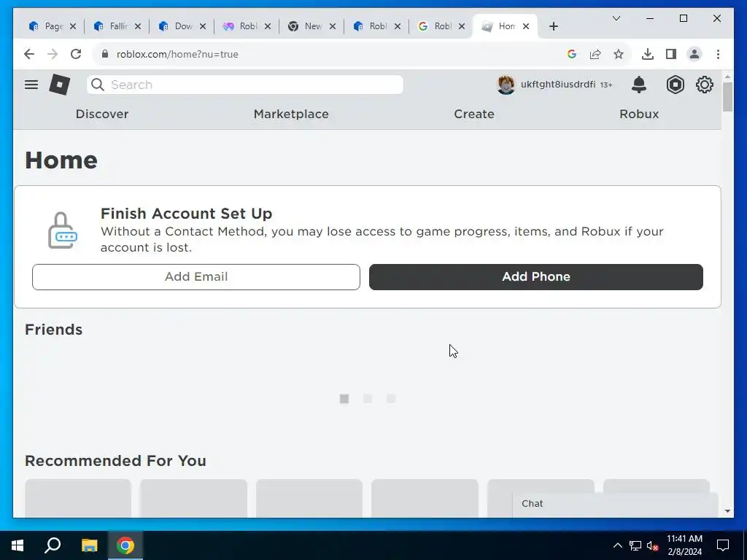Open the Windows notification center icon
747x560 pixels.
click(723, 545)
